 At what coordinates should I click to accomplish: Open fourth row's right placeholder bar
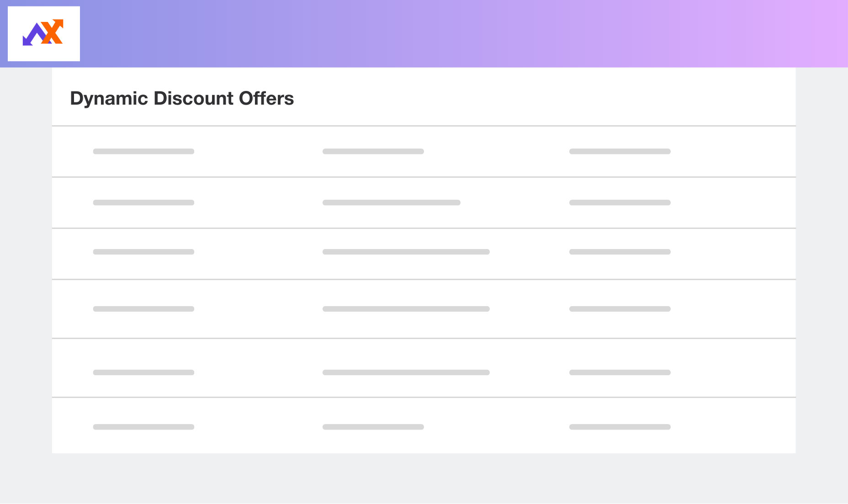(x=620, y=309)
